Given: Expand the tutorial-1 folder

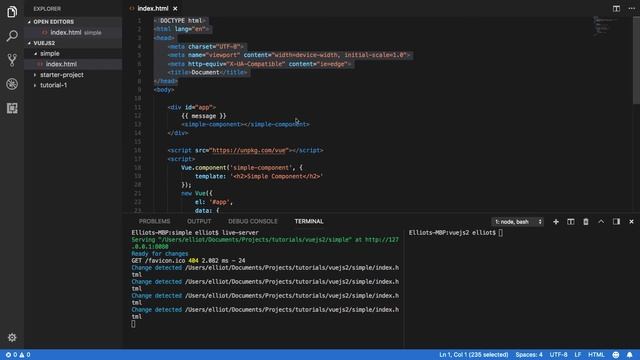Looking at the screenshot, I should [x=73, y=85].
